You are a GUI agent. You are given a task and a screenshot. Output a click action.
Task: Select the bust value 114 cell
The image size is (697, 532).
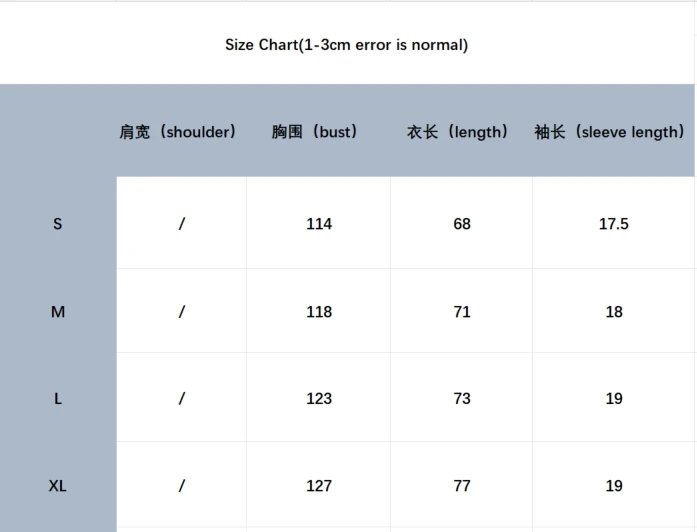click(319, 223)
